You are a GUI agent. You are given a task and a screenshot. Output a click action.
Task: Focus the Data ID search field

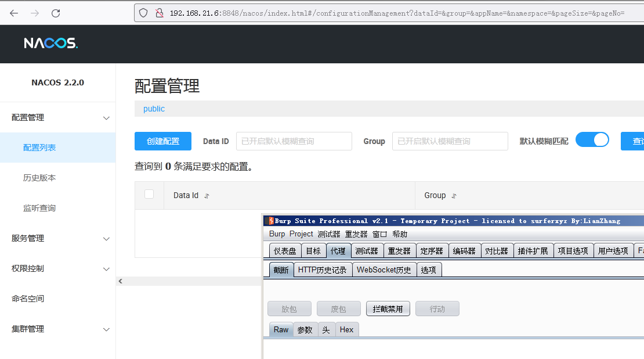[x=294, y=141]
